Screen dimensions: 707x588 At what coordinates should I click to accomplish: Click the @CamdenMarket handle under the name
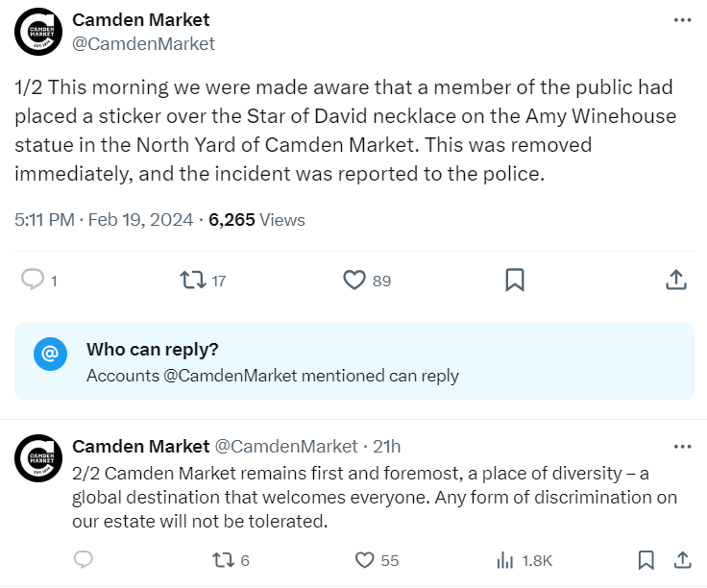[x=143, y=44]
